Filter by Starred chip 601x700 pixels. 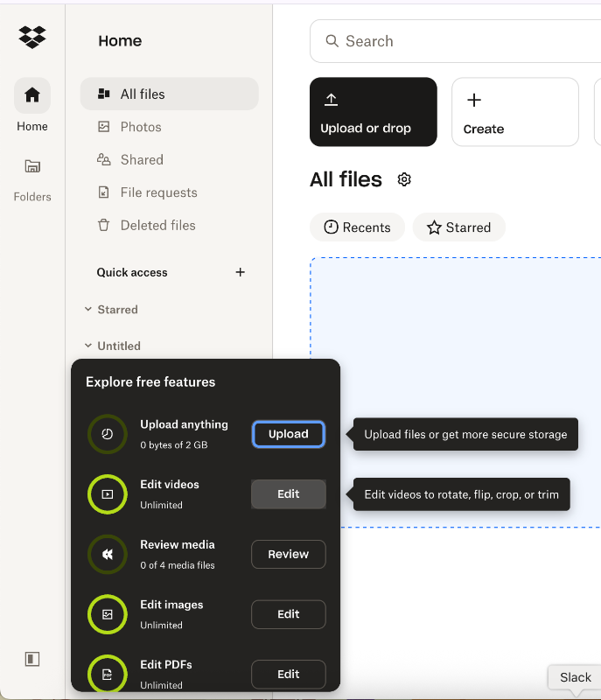click(x=459, y=227)
